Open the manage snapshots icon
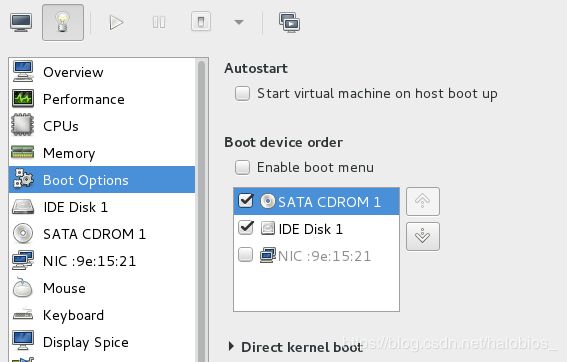567x362 pixels. (x=289, y=22)
